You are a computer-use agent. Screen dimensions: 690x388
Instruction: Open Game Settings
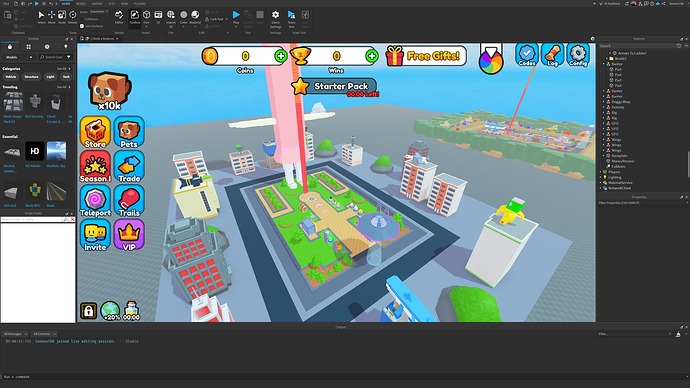(x=275, y=18)
